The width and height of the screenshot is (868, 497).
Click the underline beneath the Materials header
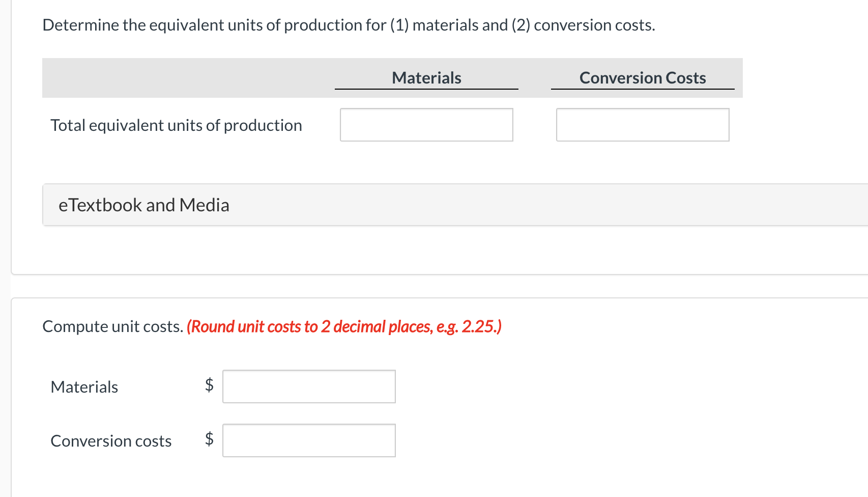(426, 89)
